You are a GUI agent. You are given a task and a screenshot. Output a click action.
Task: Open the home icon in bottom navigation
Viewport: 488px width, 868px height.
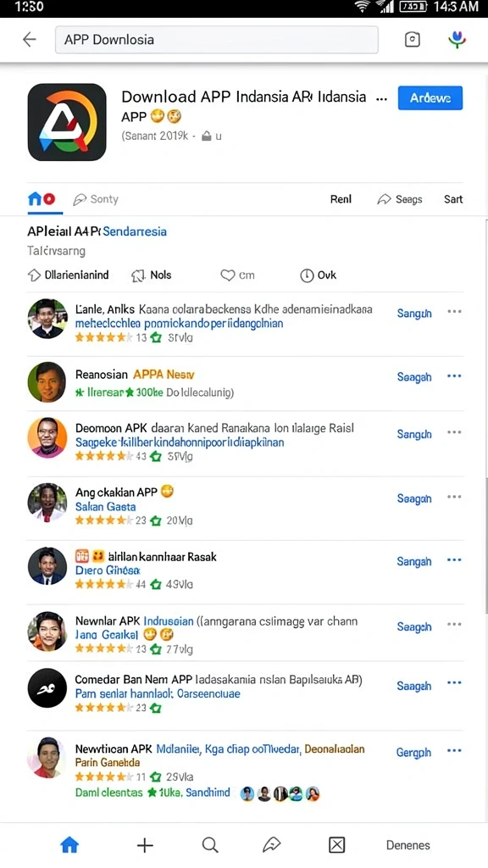coord(69,845)
